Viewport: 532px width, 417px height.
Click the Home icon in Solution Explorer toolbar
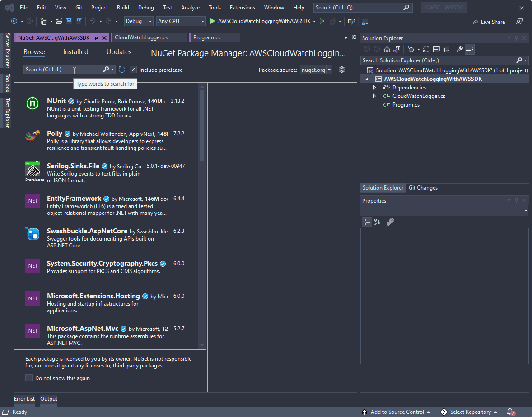(387, 49)
